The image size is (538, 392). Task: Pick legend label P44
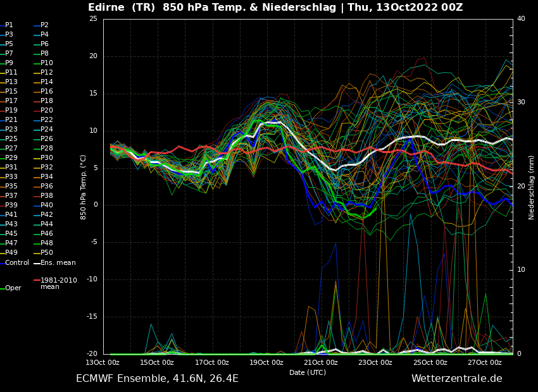point(47,224)
